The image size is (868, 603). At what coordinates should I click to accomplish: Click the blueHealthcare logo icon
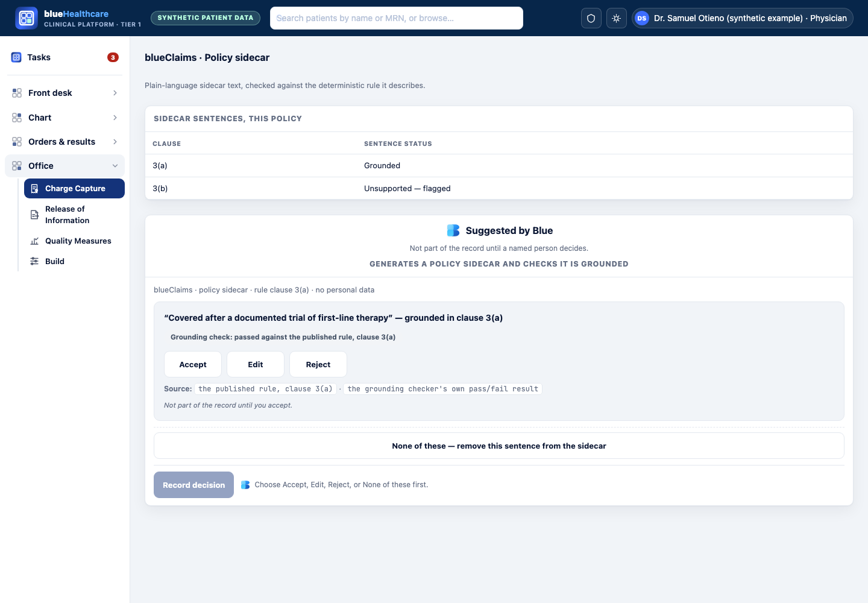[x=27, y=18]
